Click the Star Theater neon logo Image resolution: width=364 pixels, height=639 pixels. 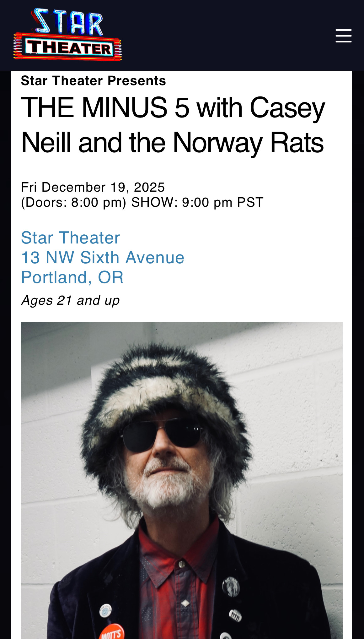pyautogui.click(x=67, y=35)
